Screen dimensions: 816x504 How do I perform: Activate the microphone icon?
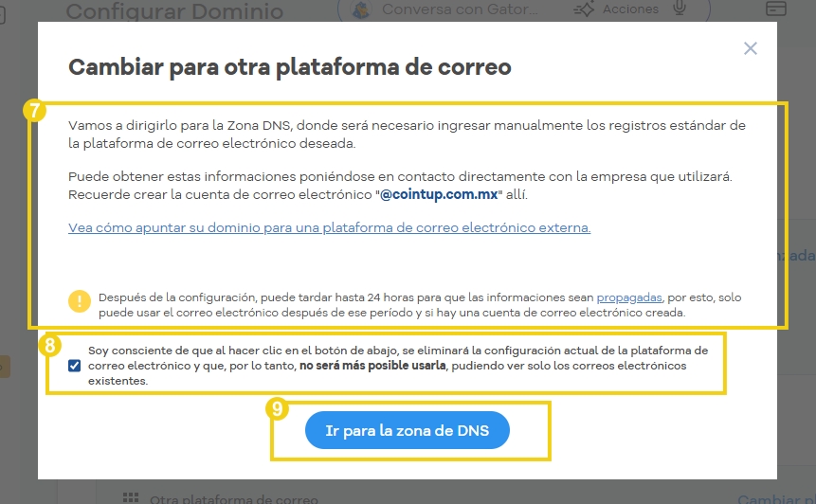[680, 8]
